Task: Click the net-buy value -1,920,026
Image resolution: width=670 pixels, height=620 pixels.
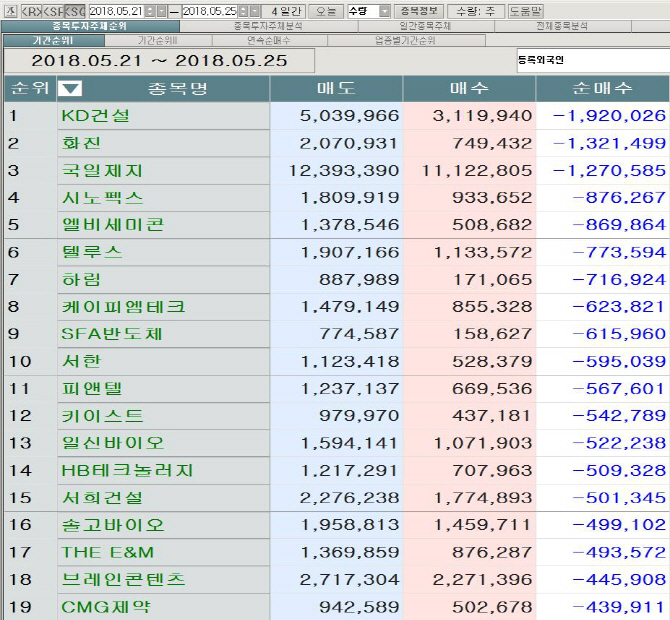Action: [x=609, y=116]
